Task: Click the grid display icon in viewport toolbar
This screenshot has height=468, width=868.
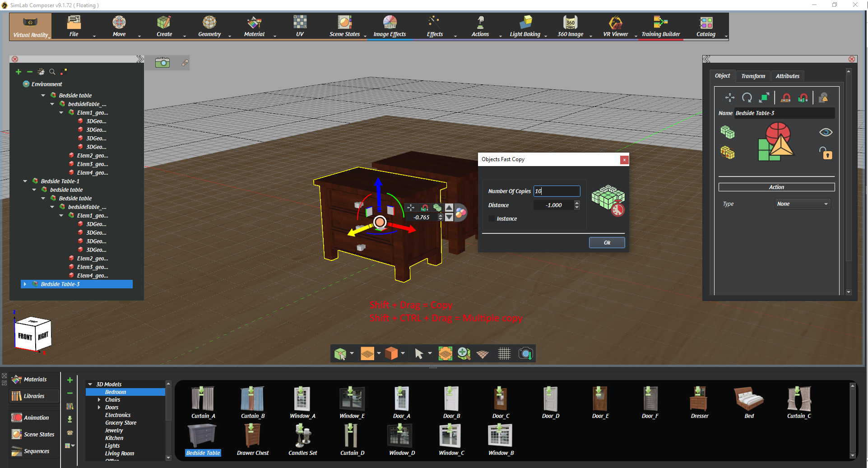Action: [504, 354]
